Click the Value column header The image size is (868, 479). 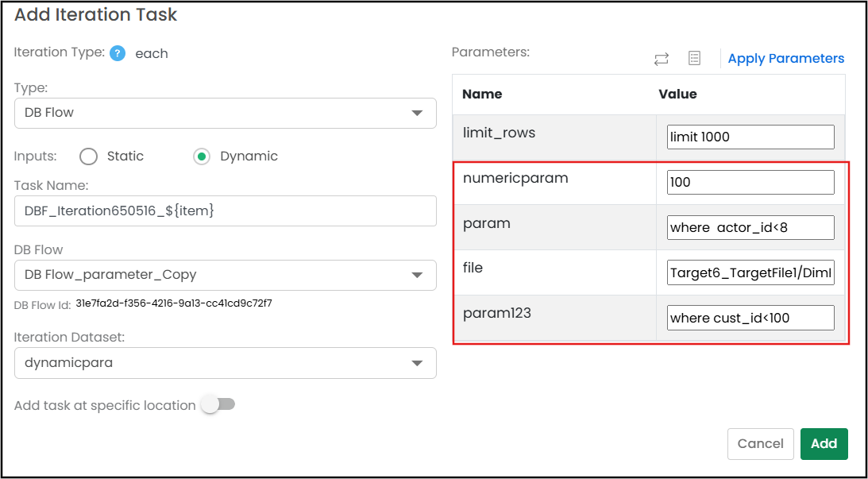(677, 95)
